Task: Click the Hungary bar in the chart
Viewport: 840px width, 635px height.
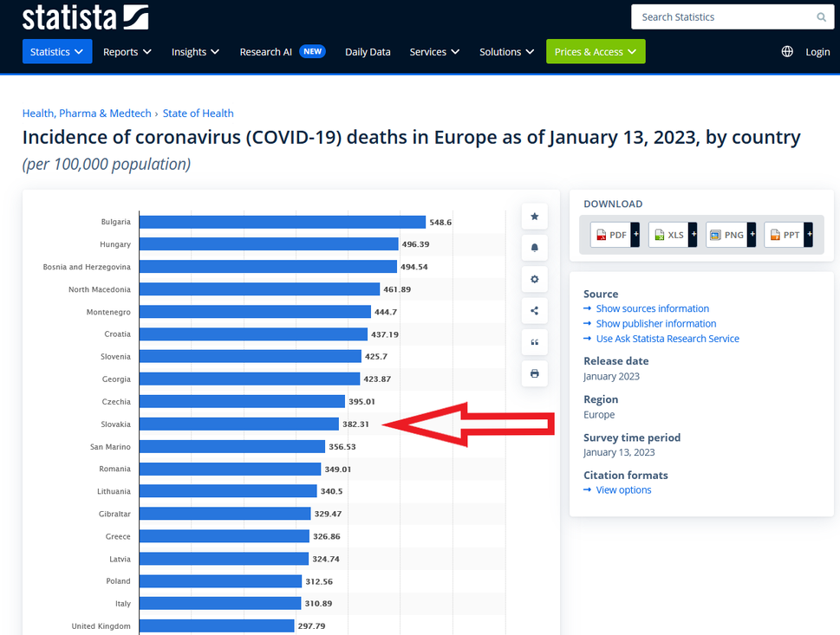Action: 269,244
